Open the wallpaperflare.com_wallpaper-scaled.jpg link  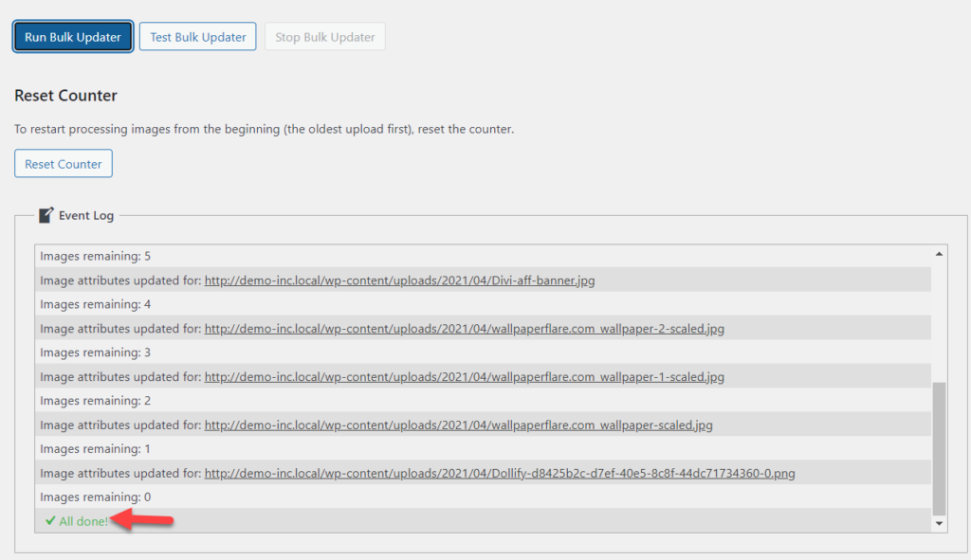pyautogui.click(x=458, y=425)
